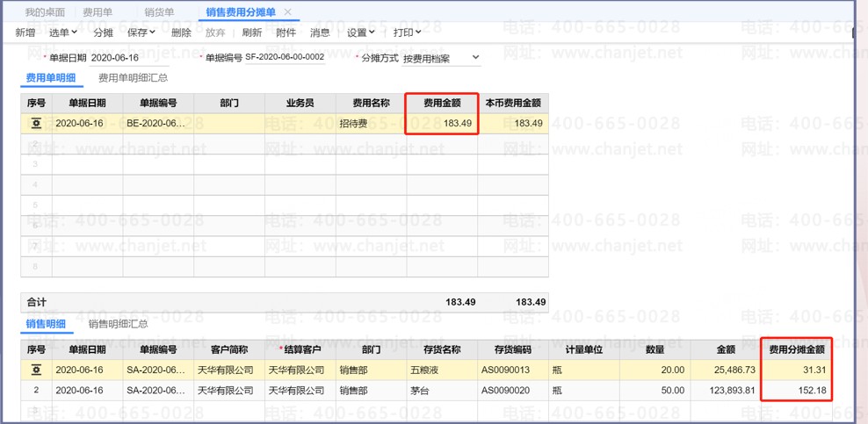Open the 设置 dropdown menu
Image resolution: width=868 pixels, height=424 pixels.
(360, 32)
